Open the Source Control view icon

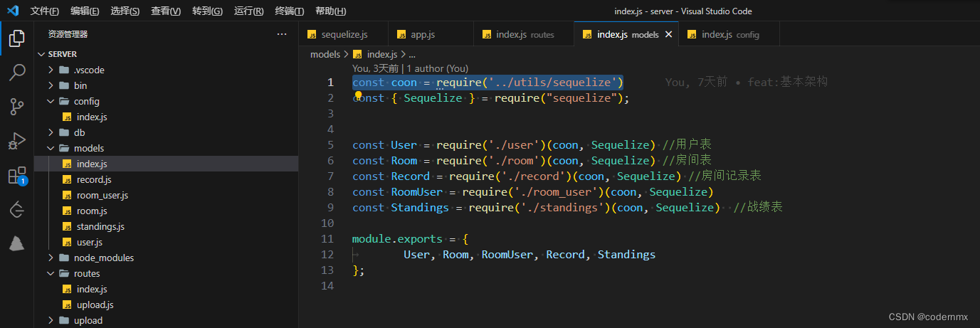coord(17,107)
